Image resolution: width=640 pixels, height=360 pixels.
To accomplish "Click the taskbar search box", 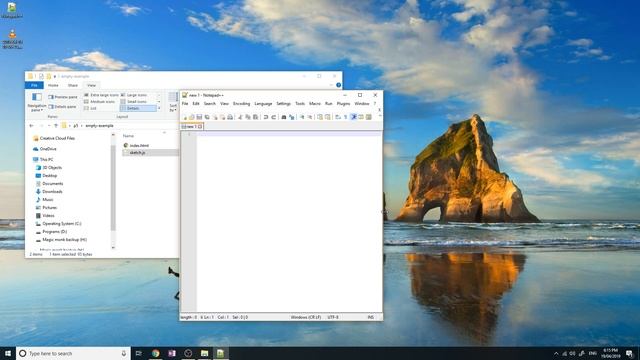I will (73, 353).
